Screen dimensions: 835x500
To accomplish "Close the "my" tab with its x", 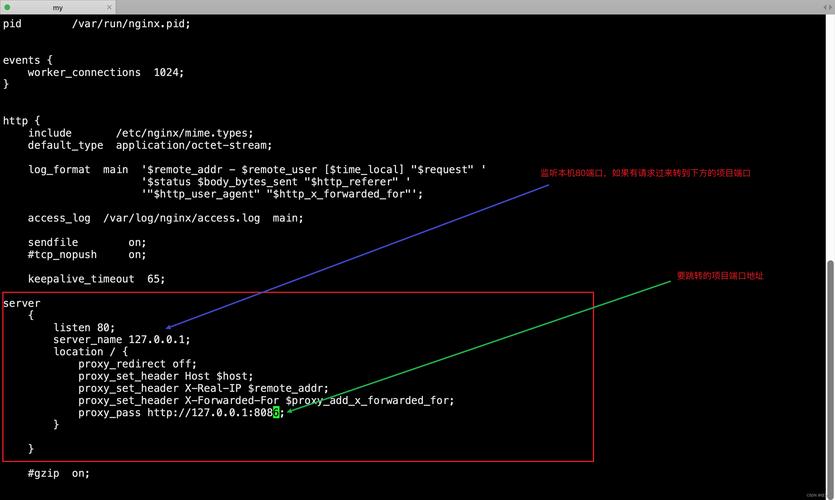I will [109, 7].
